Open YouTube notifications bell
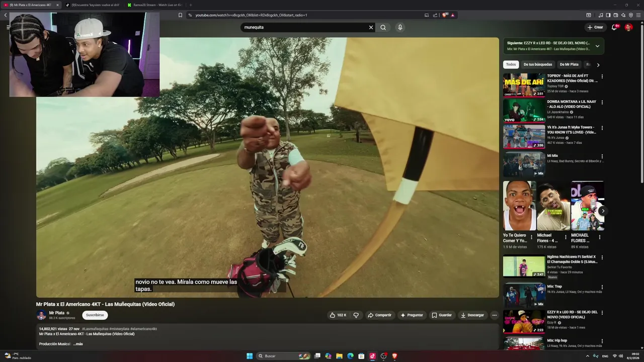The width and height of the screenshot is (644, 362). [614, 27]
